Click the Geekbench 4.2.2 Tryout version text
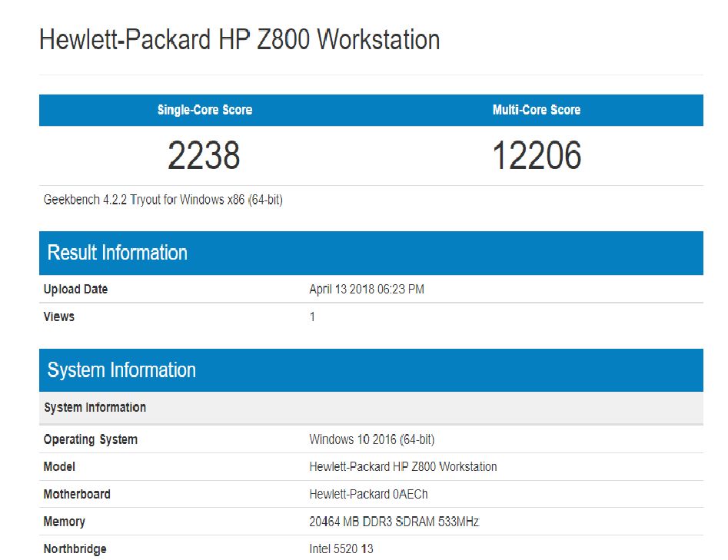 (x=163, y=200)
